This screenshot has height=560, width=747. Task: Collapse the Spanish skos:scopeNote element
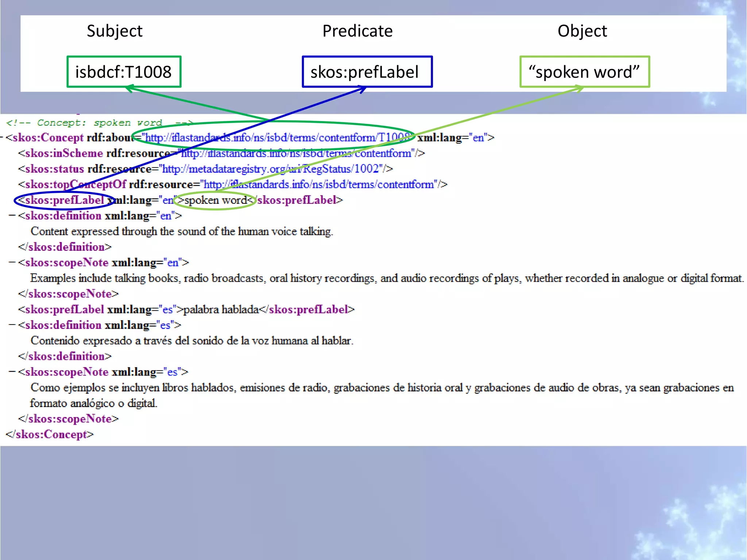(12, 372)
